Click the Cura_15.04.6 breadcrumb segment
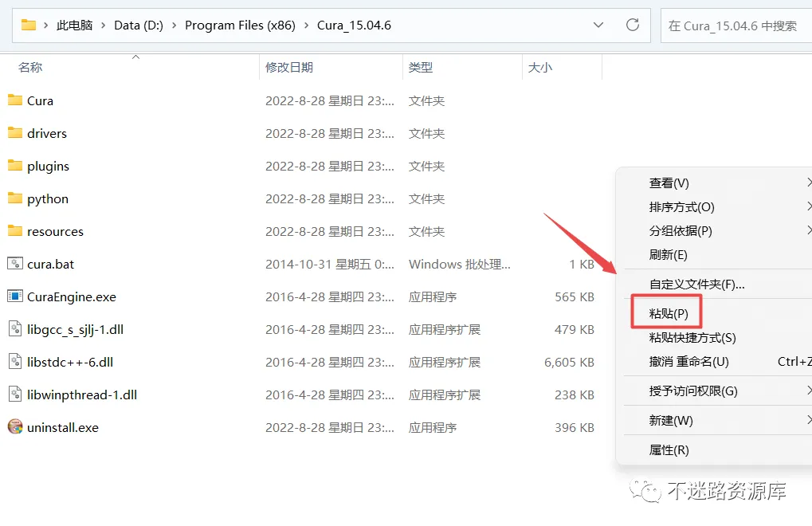The height and width of the screenshot is (526, 812). [x=354, y=26]
